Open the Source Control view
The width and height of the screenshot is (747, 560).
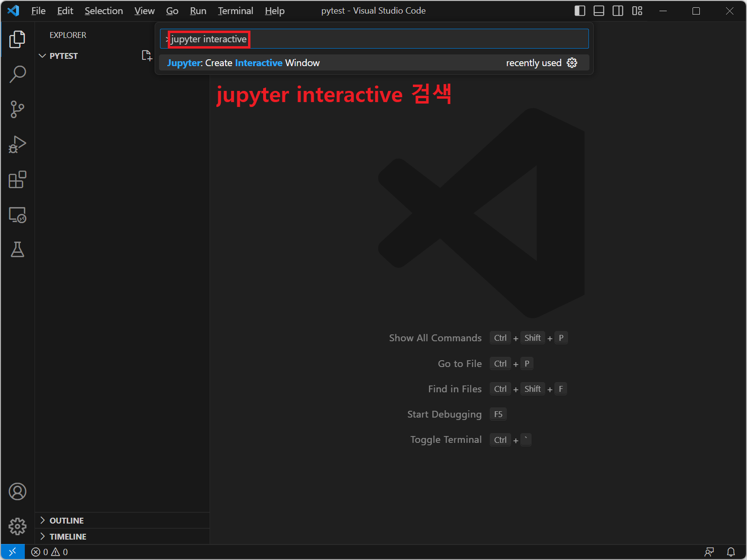click(x=18, y=109)
